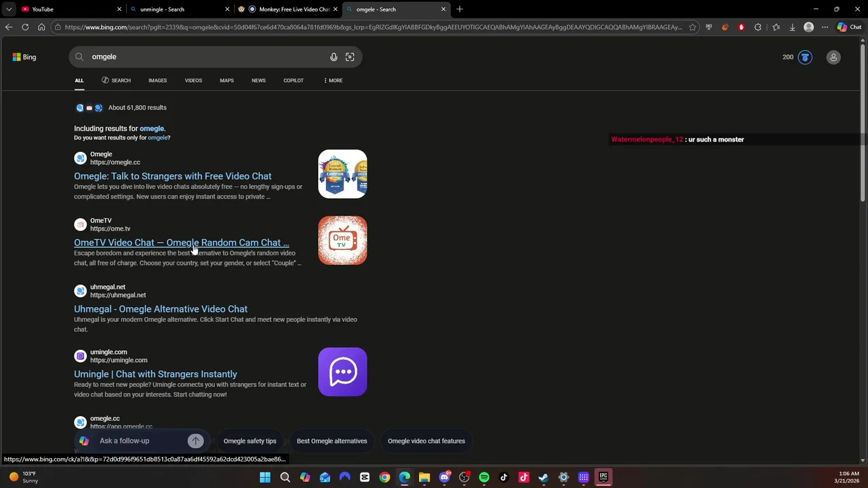
Task: Open the tab list chevron in Edge
Action: [x=9, y=9]
